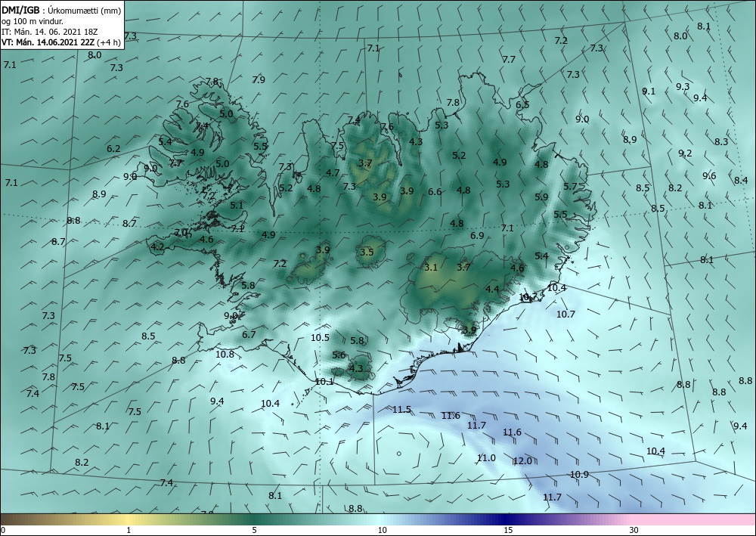Click the value '9.3' in the northeast corner
The image size is (756, 536).
[x=683, y=87]
